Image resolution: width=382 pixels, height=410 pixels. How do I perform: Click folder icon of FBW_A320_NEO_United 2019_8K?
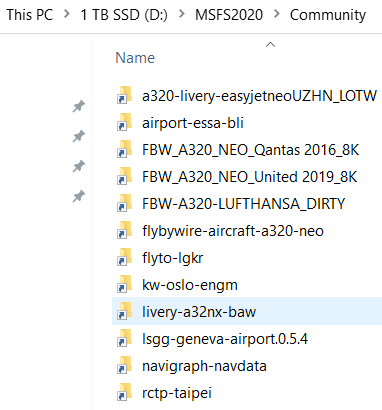coord(124,176)
